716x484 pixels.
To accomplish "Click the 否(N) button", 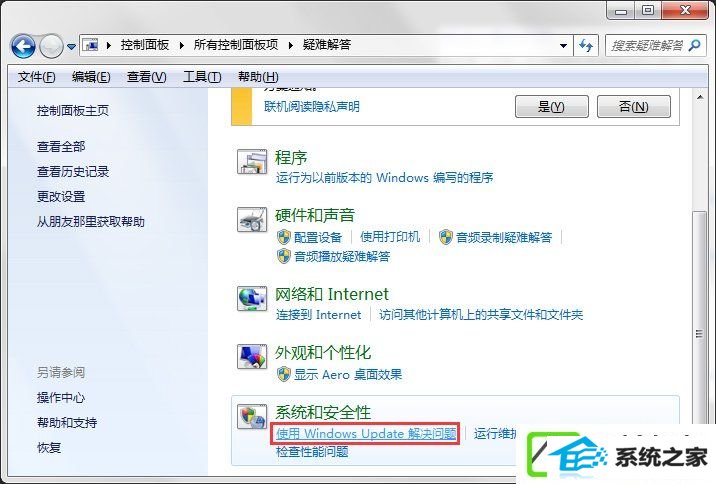I will coord(634,106).
